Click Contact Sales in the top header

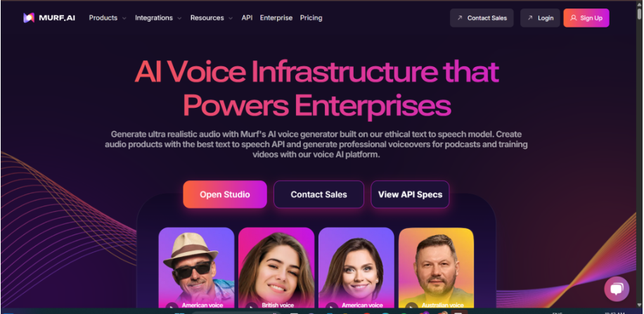(482, 18)
